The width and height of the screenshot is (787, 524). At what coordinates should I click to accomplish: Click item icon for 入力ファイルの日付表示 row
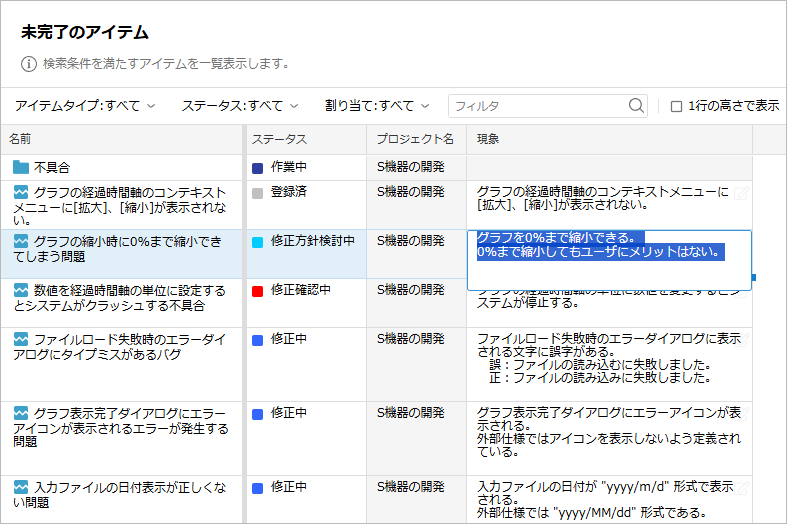point(21,487)
